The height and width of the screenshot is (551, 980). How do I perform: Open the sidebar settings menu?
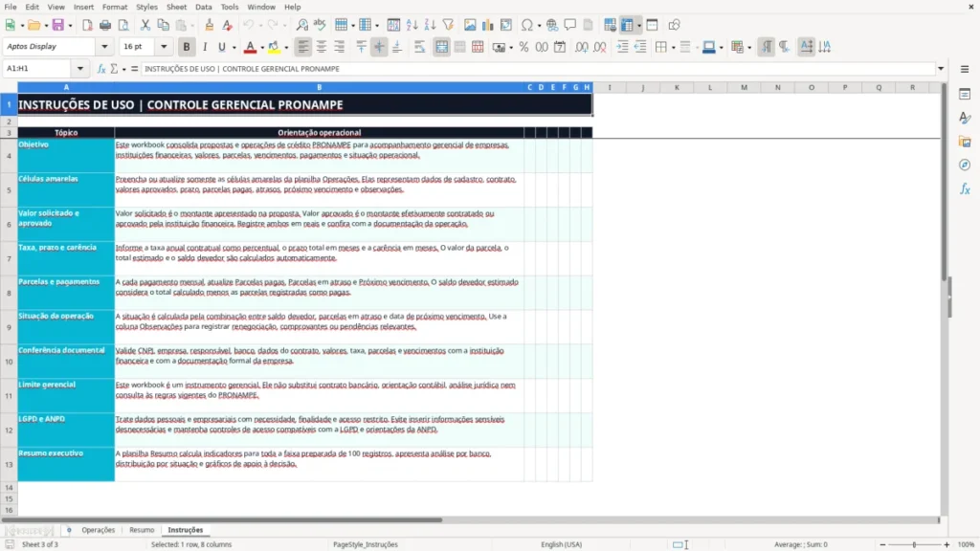coord(965,69)
